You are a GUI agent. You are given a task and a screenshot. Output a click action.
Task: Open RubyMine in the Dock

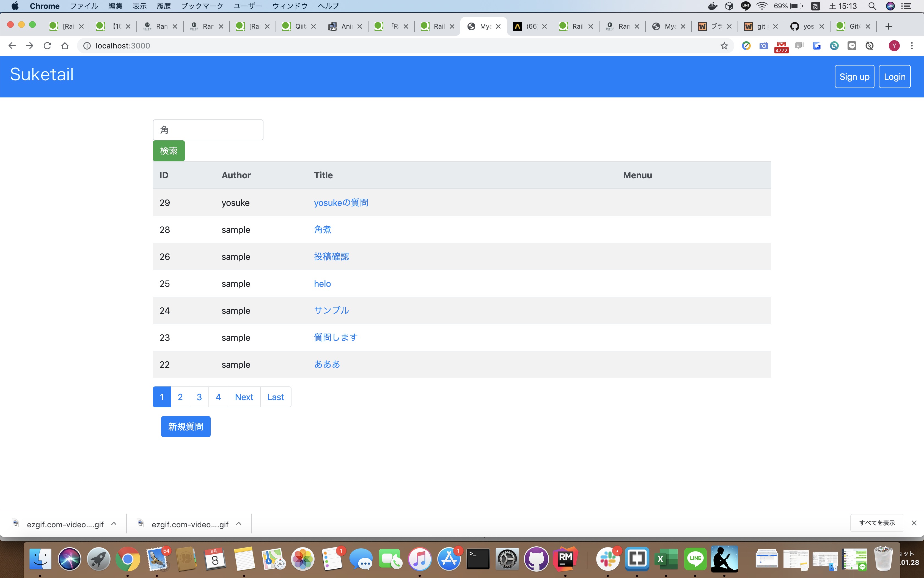pyautogui.click(x=565, y=559)
